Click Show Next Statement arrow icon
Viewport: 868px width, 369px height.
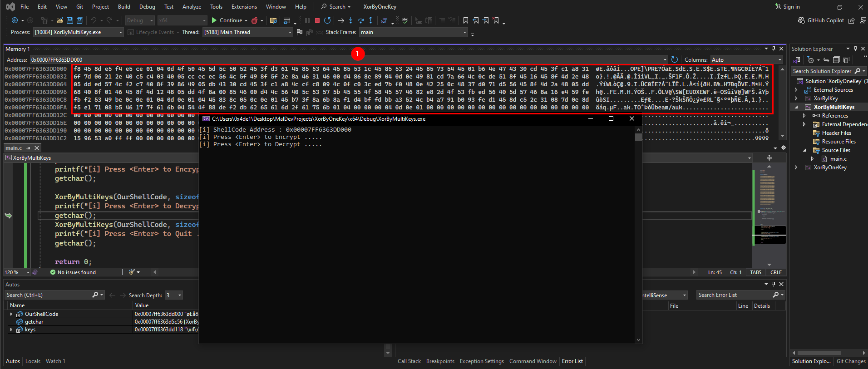341,20
